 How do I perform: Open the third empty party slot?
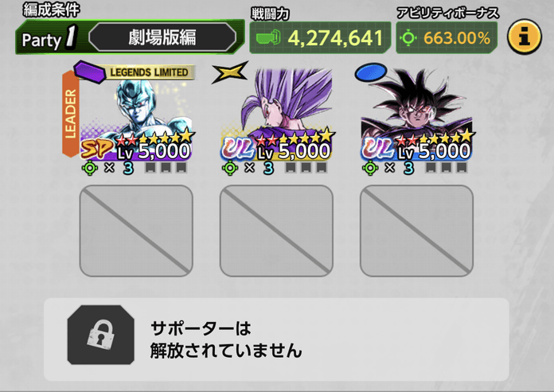click(416, 231)
